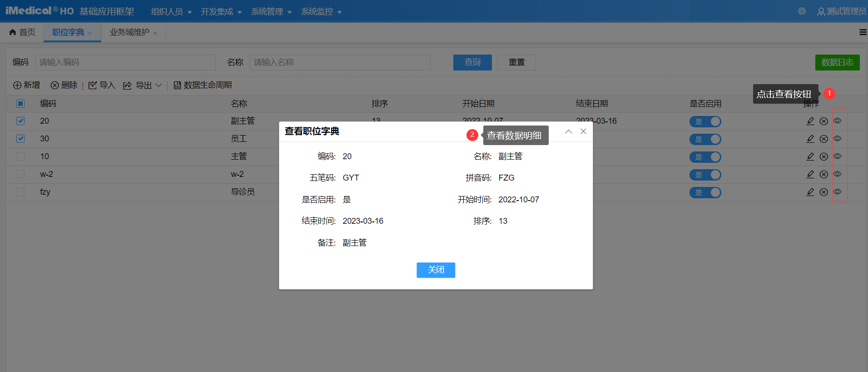Expand 系统管理 menu dropdown
Image resolution: width=868 pixels, height=372 pixels.
271,12
